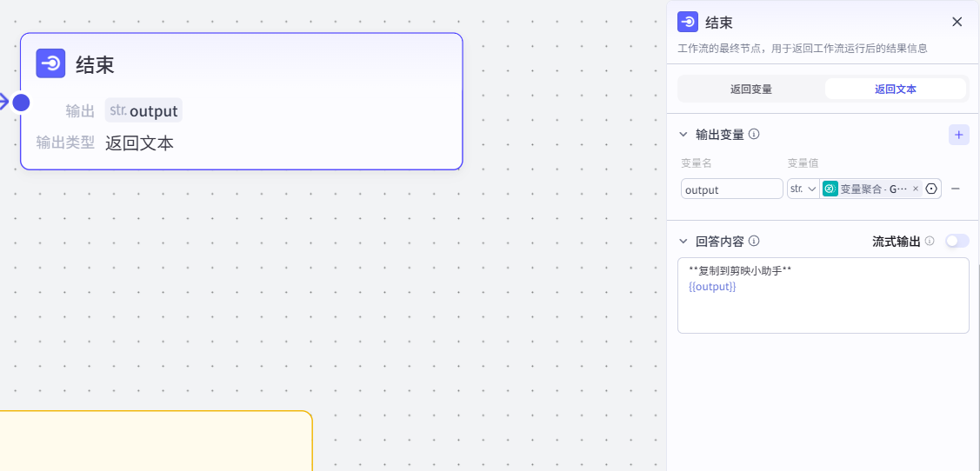
Task: Open the str. type dropdown
Action: [802, 189]
